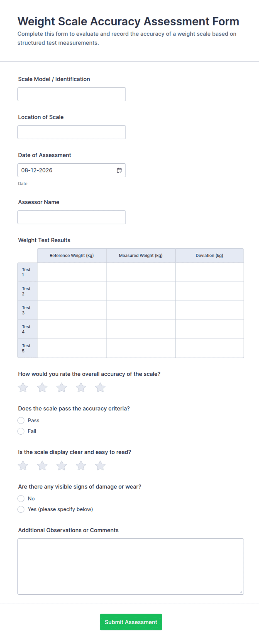Give display clarity four stars
The image size is (259, 644).
[81, 466]
